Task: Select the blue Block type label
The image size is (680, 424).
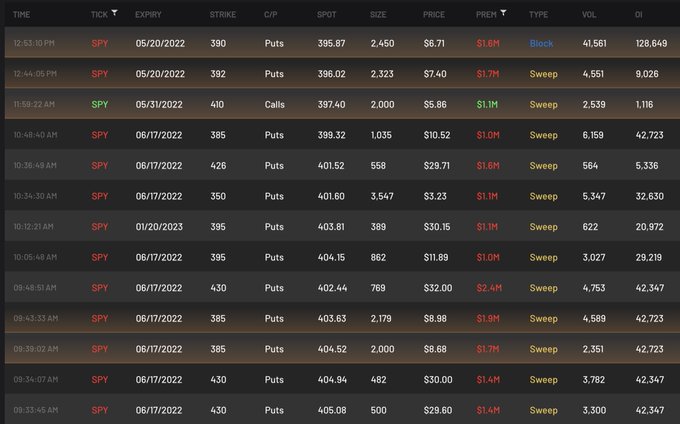Action: click(x=541, y=43)
